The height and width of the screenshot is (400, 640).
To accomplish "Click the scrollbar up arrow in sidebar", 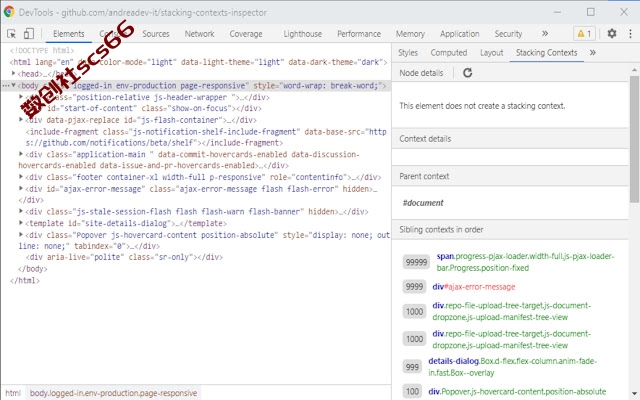I will pyautogui.click(x=634, y=70).
